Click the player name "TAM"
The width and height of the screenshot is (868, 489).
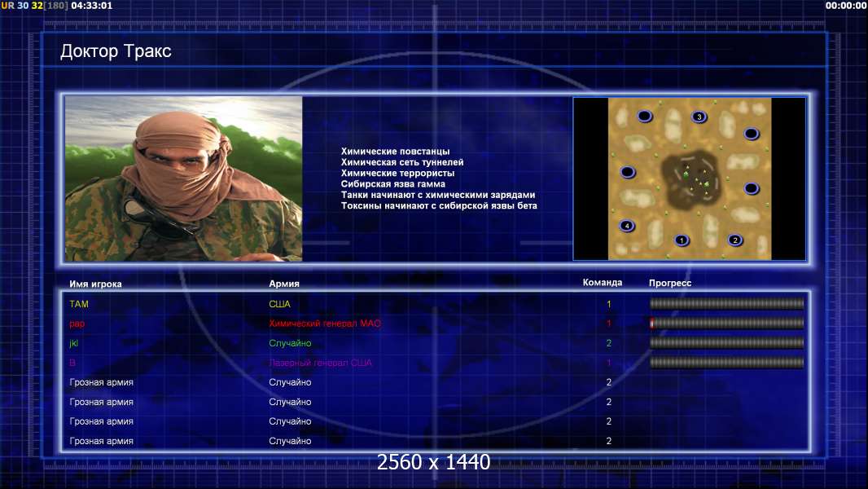point(79,304)
